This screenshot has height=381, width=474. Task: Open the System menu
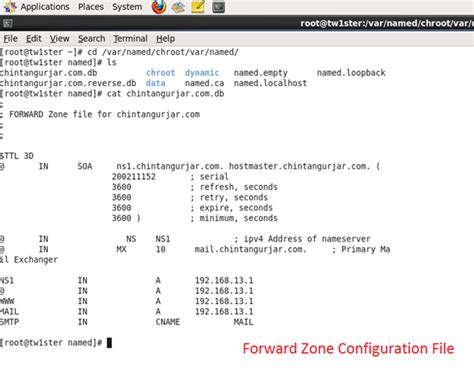[x=127, y=7]
